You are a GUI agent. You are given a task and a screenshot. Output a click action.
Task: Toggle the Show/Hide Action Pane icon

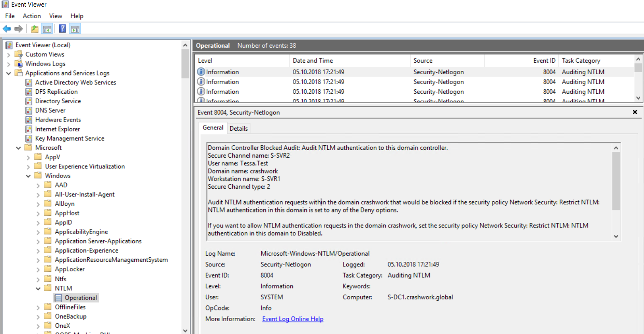[75, 29]
